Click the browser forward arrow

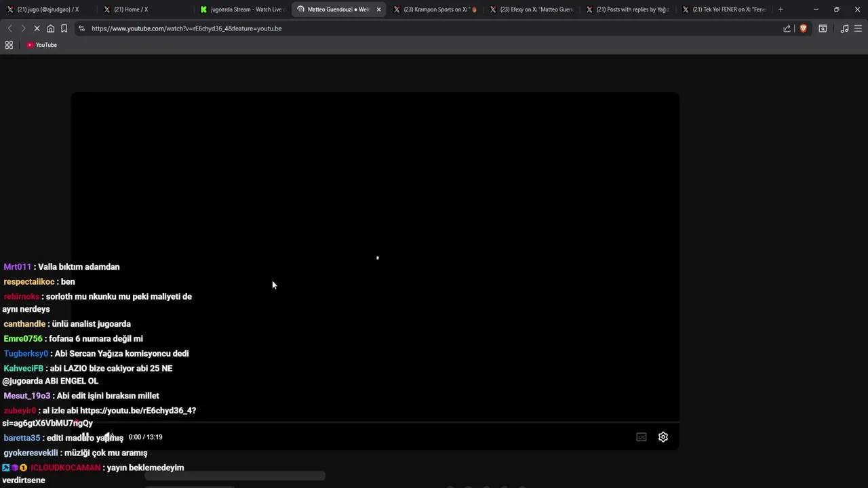click(x=23, y=28)
